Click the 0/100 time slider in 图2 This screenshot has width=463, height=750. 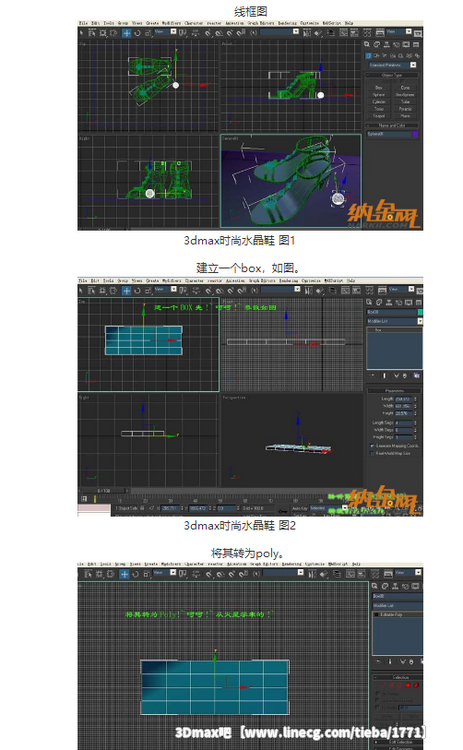pos(103,491)
